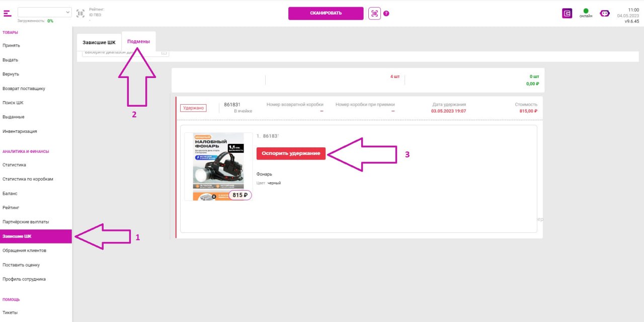Open the help question mark icon
The width and height of the screenshot is (644, 322).
point(386,14)
